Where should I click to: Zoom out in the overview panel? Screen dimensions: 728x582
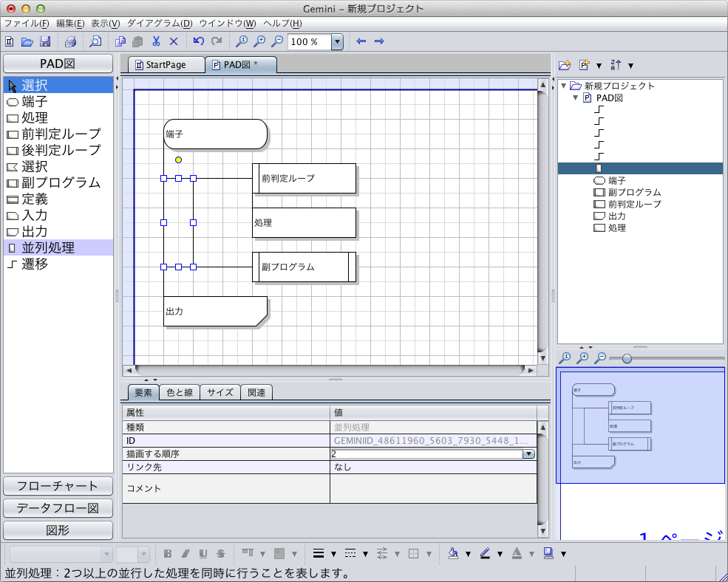point(600,357)
